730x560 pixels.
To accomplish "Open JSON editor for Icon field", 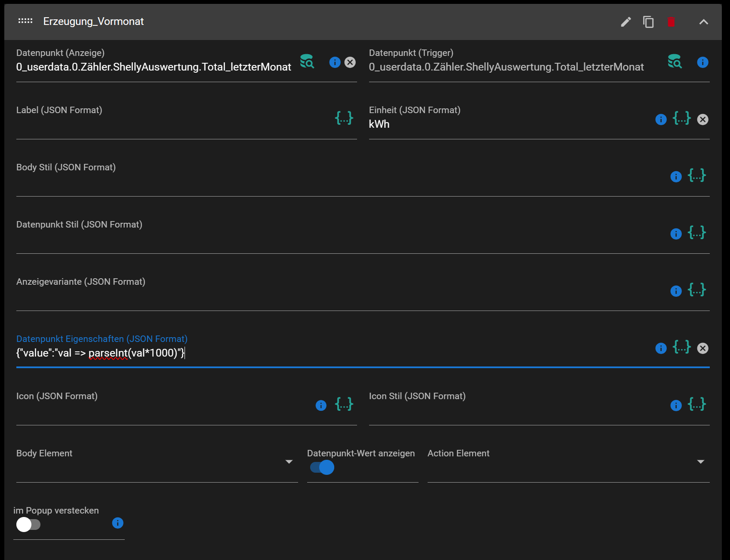I will tap(344, 404).
